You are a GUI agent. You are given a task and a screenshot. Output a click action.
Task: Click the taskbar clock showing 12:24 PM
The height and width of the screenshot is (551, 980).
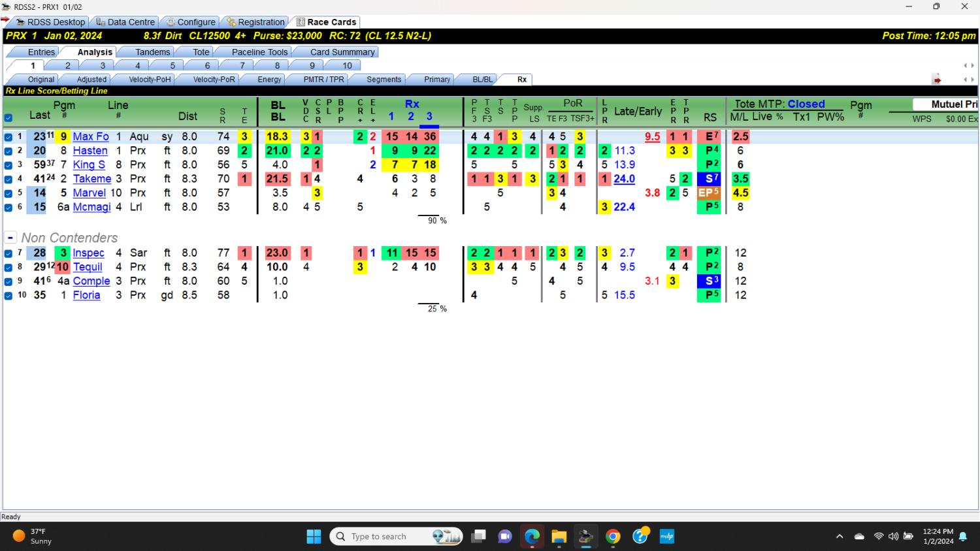click(938, 537)
